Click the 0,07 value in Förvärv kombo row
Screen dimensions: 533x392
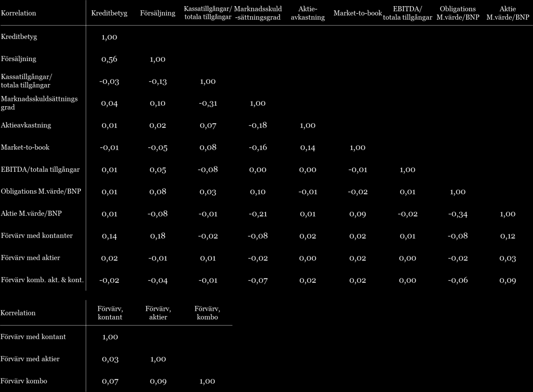[110, 381]
